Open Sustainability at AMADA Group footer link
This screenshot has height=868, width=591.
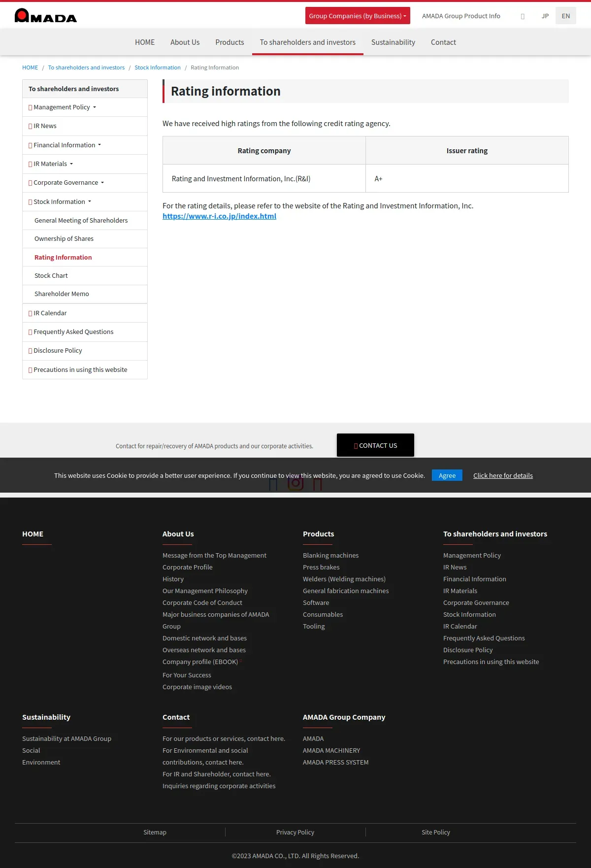(x=66, y=738)
